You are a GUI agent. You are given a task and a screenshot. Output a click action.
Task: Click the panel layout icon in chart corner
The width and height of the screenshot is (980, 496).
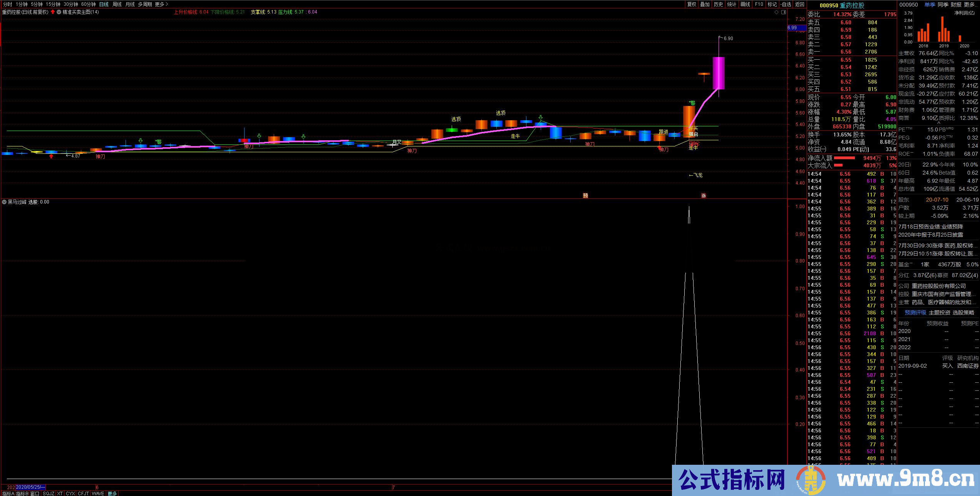click(x=783, y=12)
